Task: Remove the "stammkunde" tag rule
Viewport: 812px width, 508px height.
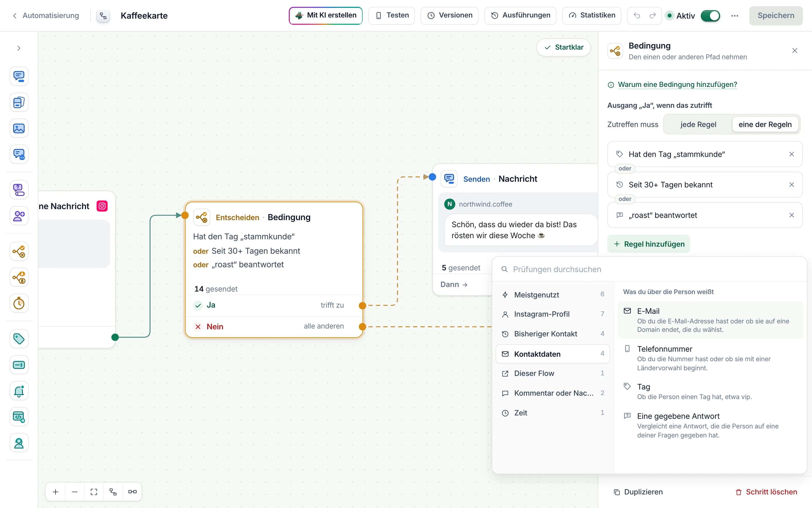Action: click(791, 154)
